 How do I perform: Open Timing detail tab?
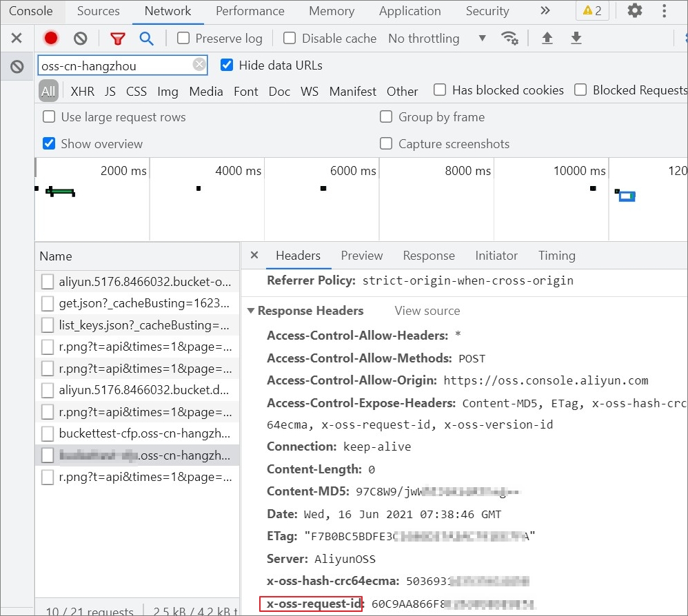(x=557, y=256)
